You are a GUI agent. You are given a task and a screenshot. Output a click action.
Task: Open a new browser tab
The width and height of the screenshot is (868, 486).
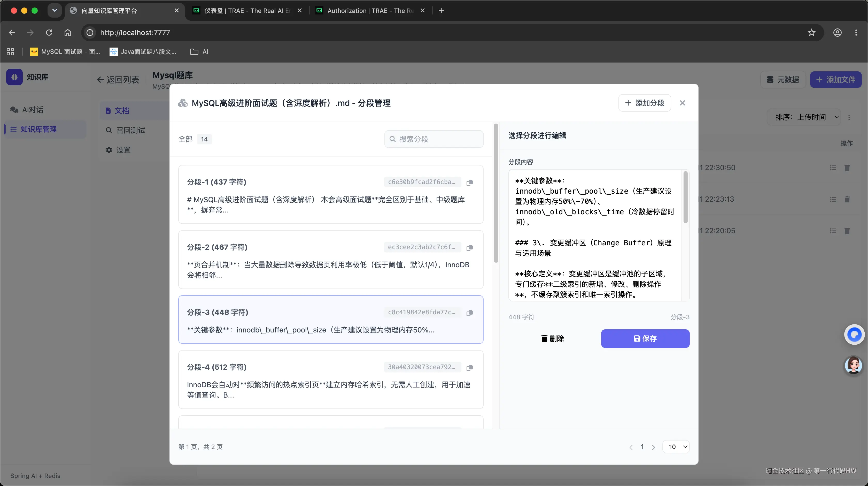click(441, 10)
